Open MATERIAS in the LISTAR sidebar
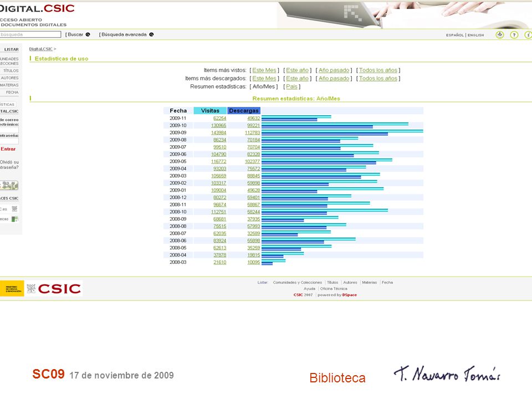 (x=9, y=85)
